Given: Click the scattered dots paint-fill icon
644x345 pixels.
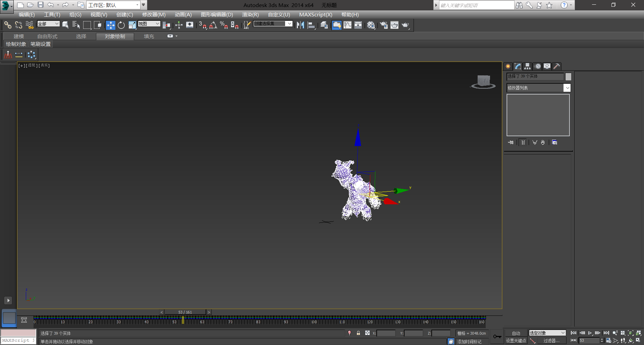Looking at the screenshot, I should pyautogui.click(x=32, y=54).
